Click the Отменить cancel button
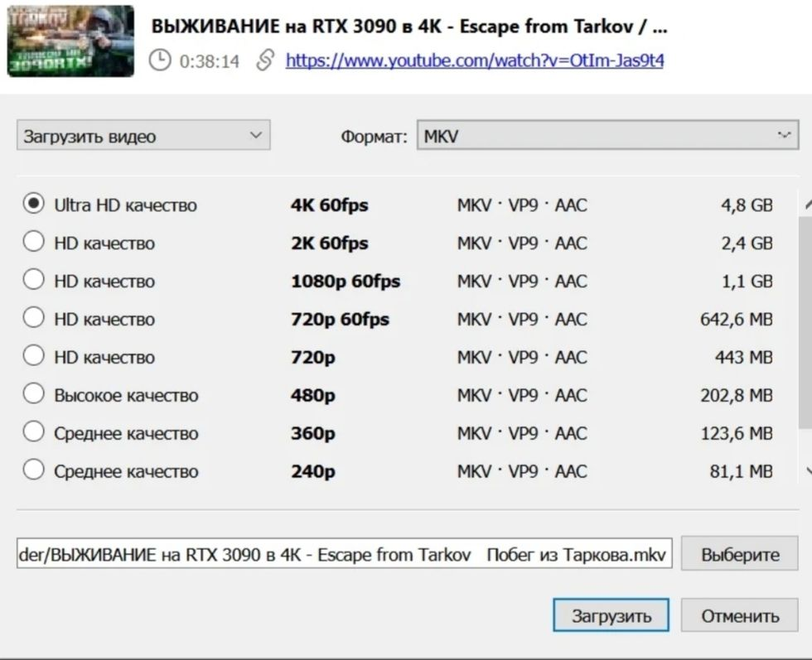 click(739, 615)
